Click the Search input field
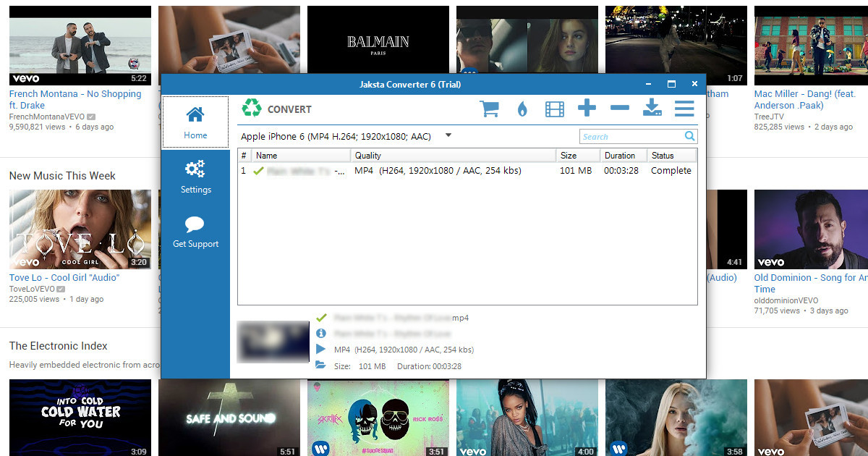 (631, 136)
